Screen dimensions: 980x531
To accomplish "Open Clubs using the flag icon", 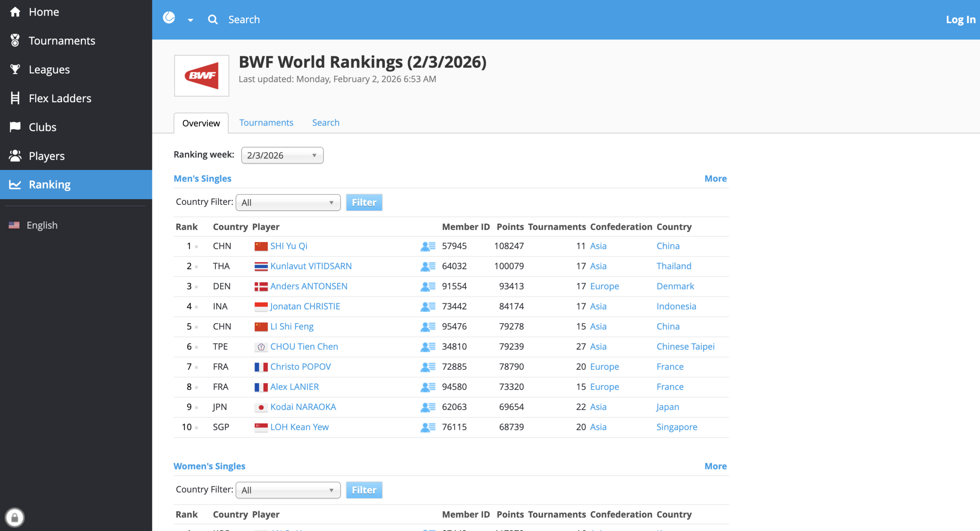I will (15, 127).
